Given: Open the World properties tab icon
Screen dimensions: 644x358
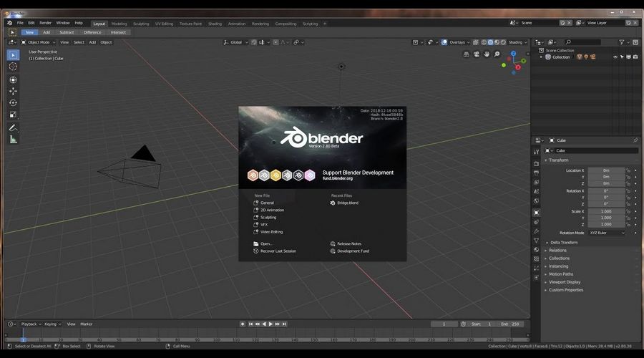Looking at the screenshot, I should [536, 201].
